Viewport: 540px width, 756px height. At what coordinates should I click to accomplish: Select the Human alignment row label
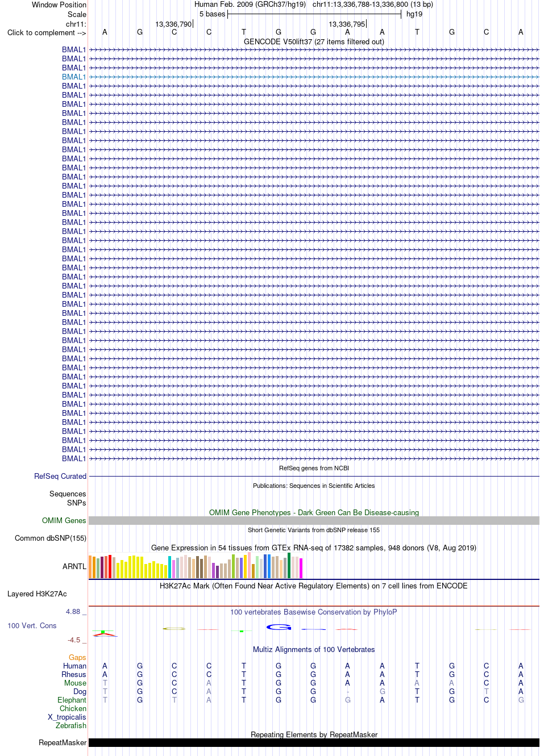[x=74, y=666]
